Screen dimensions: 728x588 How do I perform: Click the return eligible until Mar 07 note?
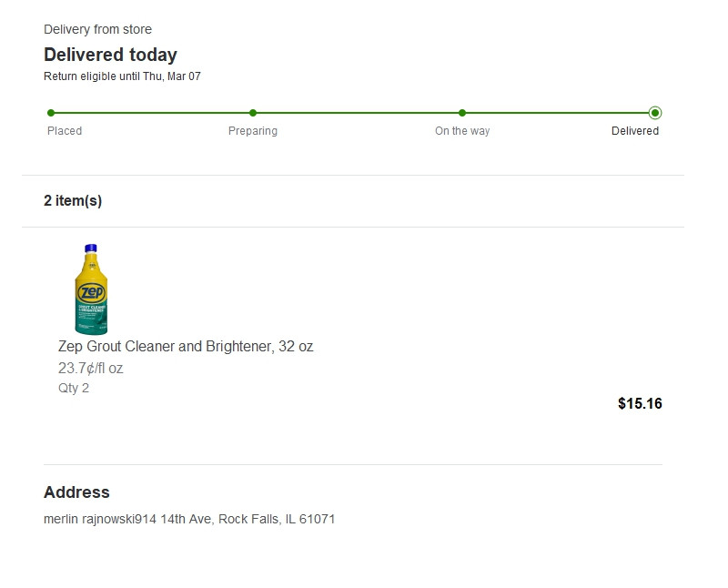click(x=122, y=76)
